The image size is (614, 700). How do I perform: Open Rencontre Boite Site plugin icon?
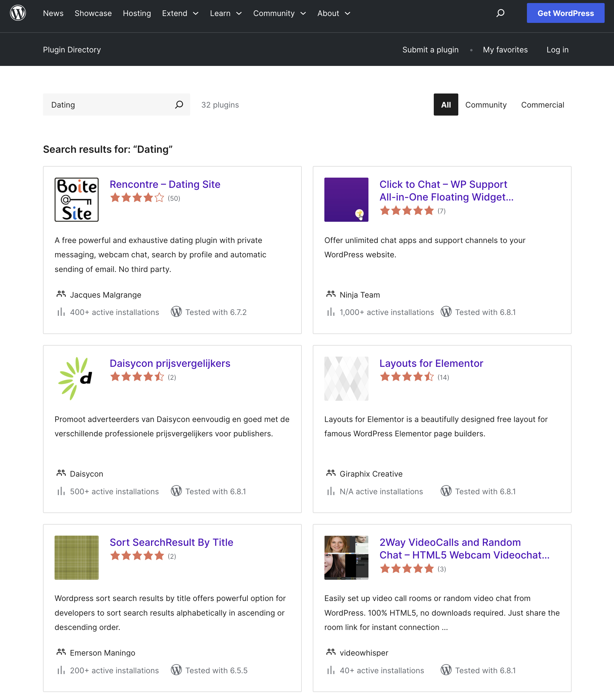(x=77, y=200)
